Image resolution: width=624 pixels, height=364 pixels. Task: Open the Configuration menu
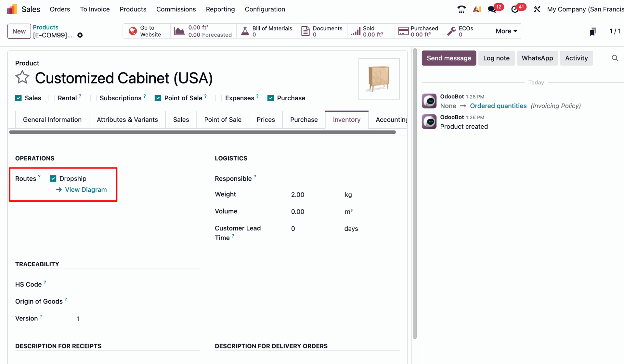[265, 9]
